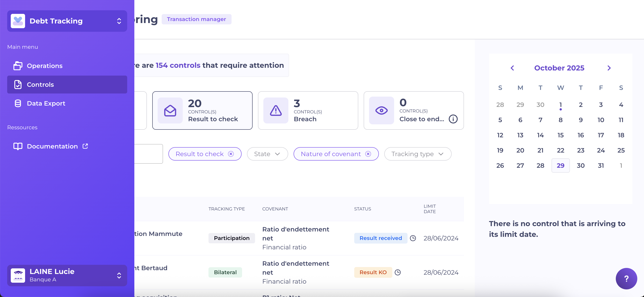Open the State filter dropdown
The width and height of the screenshot is (644, 297).
[x=267, y=154]
